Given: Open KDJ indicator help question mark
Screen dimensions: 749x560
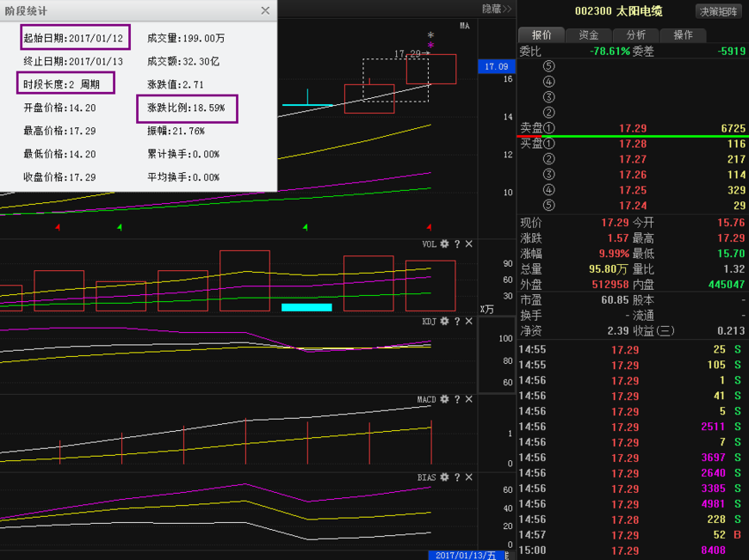Looking at the screenshot, I should 457,322.
